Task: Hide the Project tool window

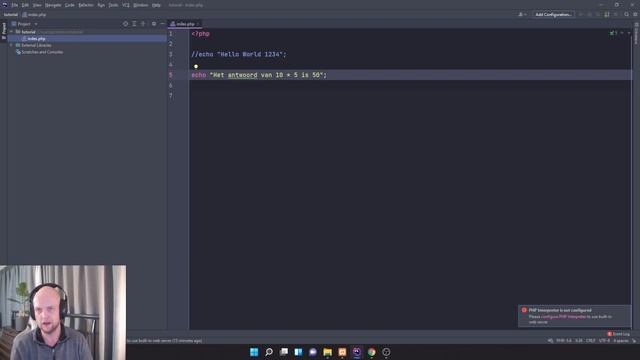Action: [x=162, y=24]
